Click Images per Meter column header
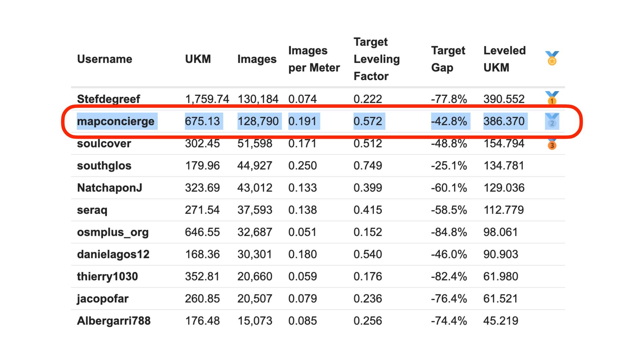Screen dimensions: 644x362 pyautogui.click(x=314, y=59)
